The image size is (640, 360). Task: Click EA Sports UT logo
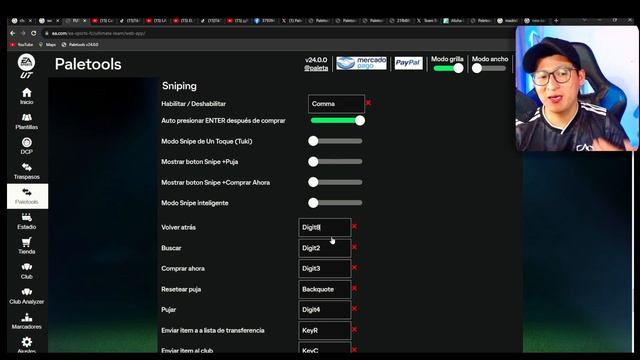(27, 66)
